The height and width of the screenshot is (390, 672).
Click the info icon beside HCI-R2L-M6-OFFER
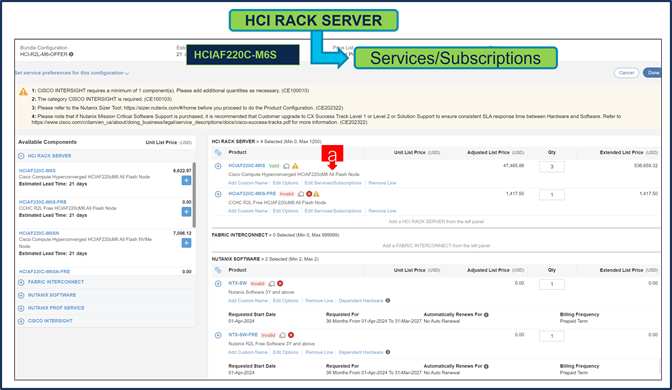pyautogui.click(x=71, y=54)
